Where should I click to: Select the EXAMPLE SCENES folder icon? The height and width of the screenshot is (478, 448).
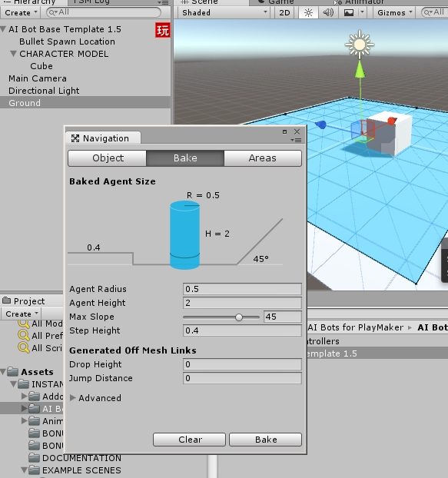(x=34, y=470)
